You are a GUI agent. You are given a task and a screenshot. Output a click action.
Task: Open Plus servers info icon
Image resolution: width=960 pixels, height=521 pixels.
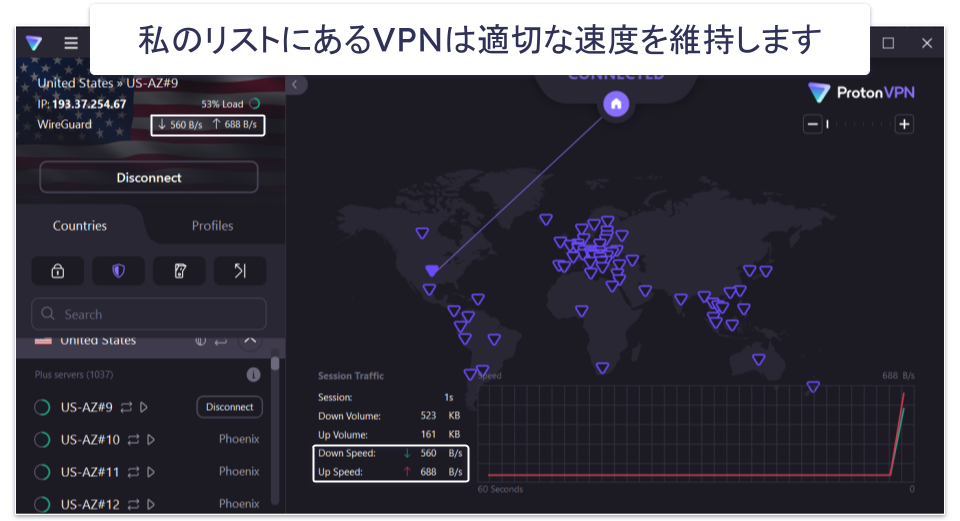[253, 375]
